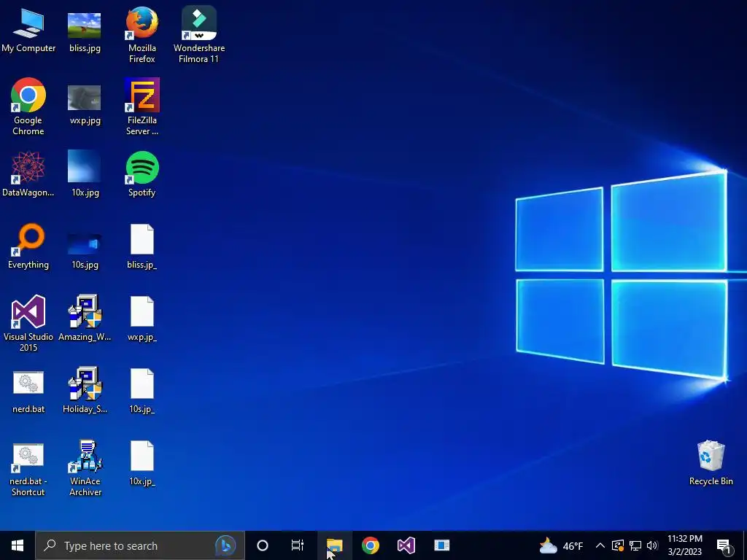747x560 pixels.
Task: Select the bliss.jpg image file
Action: click(85, 31)
